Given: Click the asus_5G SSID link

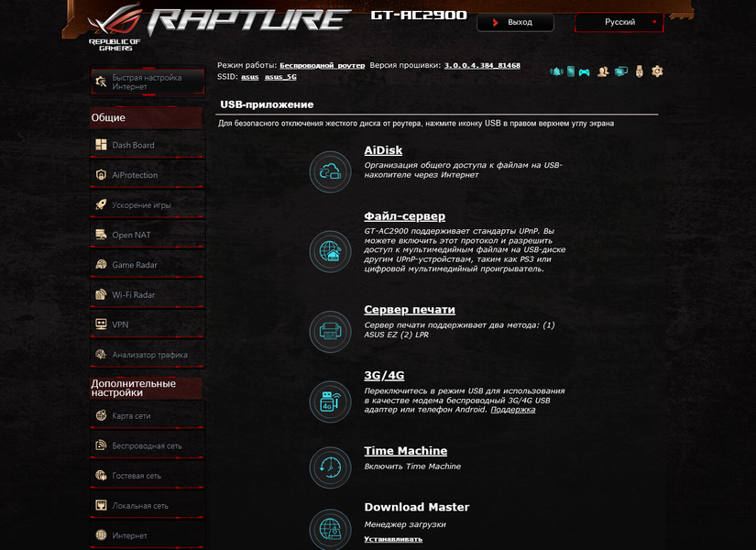Looking at the screenshot, I should 280,77.
